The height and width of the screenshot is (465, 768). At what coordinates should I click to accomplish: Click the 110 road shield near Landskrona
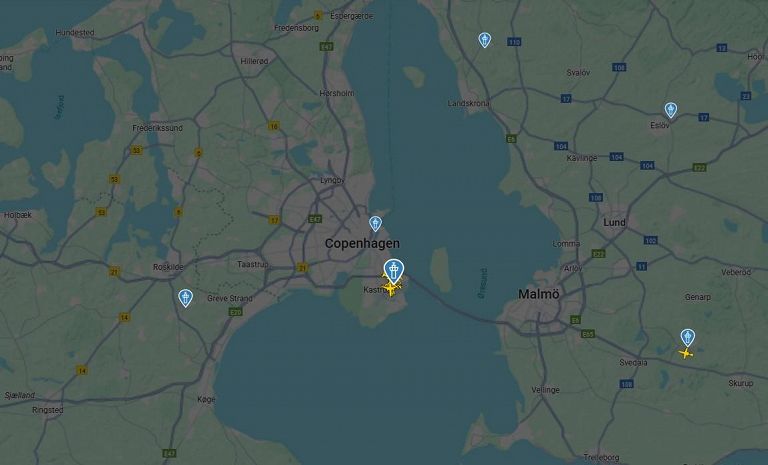click(x=514, y=42)
